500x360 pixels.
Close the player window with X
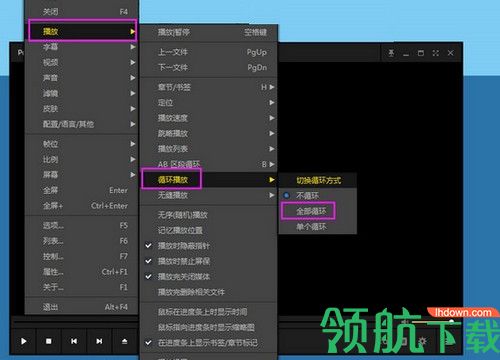coord(450,53)
